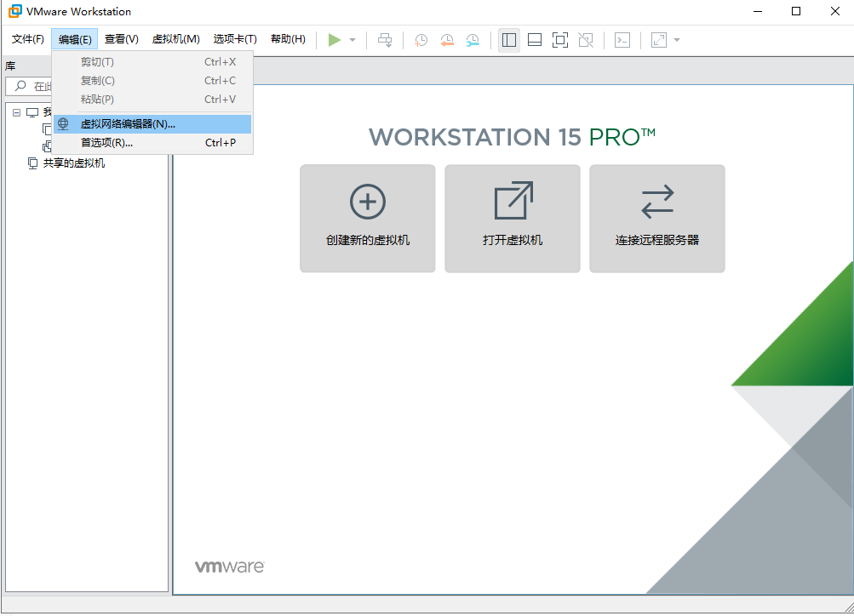The width and height of the screenshot is (854, 616).
Task: Toggle the library sidebar view icon
Action: click(x=508, y=40)
